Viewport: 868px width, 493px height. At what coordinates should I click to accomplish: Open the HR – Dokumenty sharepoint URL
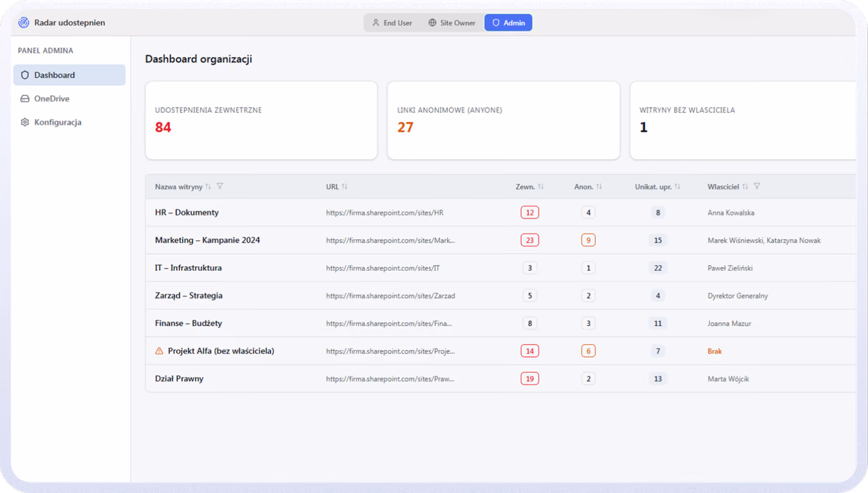point(384,213)
